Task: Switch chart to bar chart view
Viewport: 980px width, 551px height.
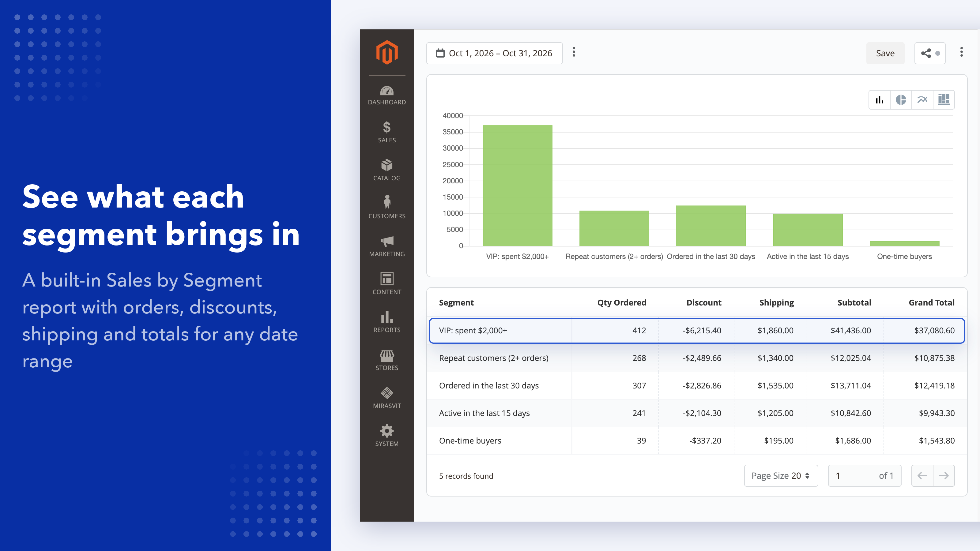Action: click(880, 100)
